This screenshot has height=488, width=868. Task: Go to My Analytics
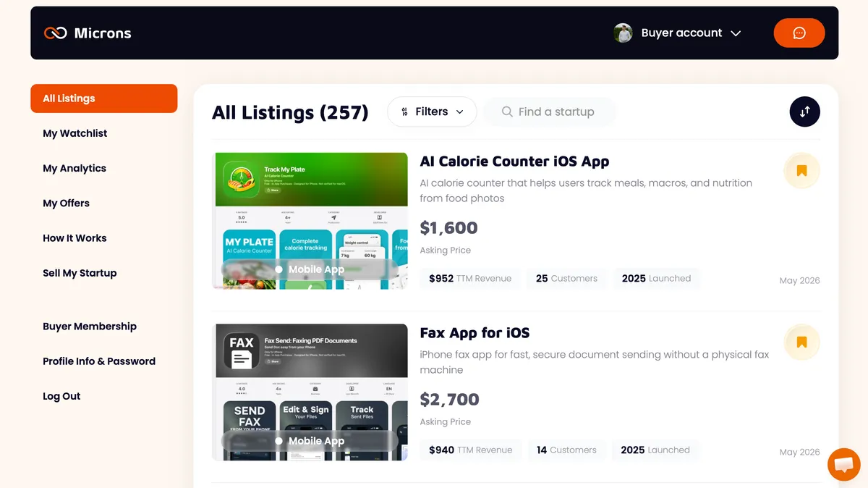tap(75, 168)
